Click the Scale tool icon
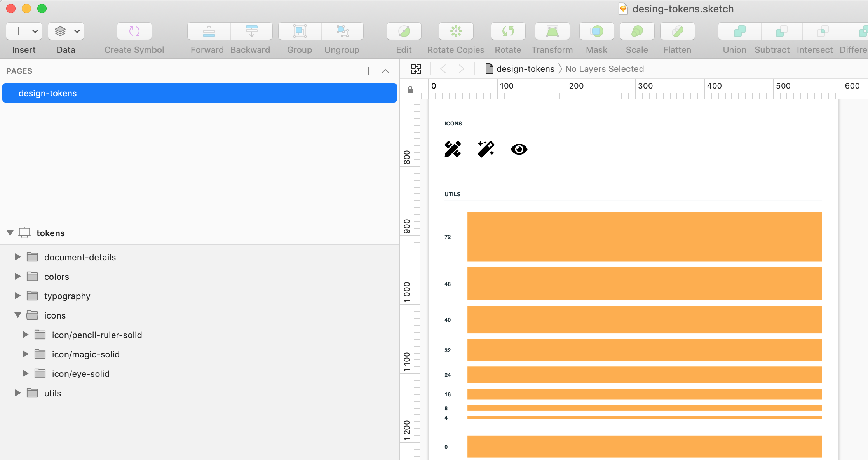868x460 pixels. pos(636,31)
